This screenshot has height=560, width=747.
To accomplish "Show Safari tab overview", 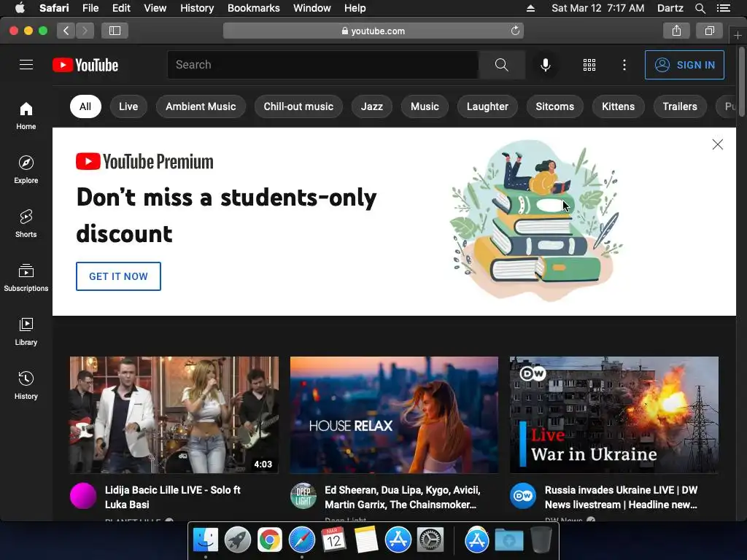I will tap(709, 31).
